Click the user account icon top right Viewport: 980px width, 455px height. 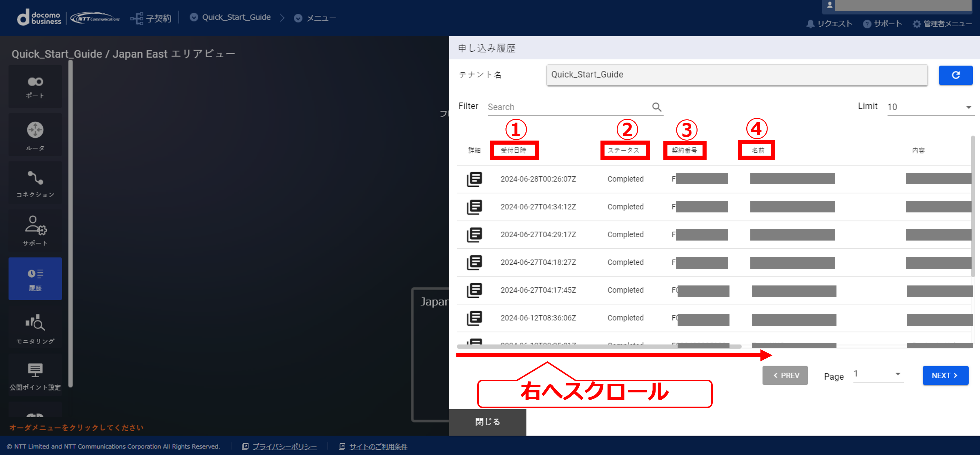(x=829, y=5)
